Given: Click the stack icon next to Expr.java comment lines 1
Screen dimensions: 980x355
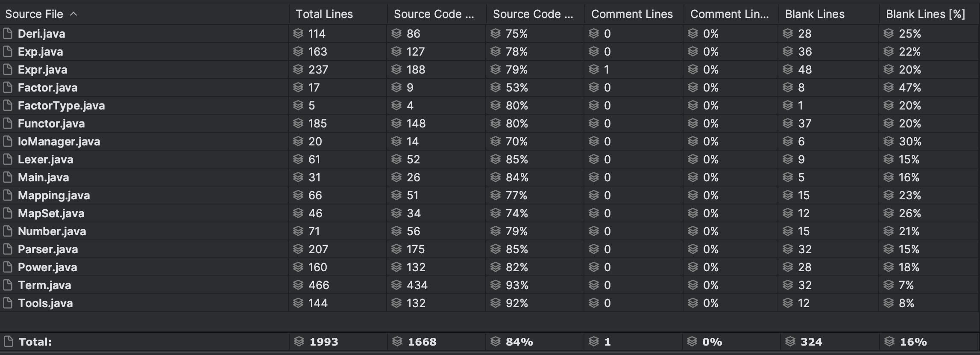Looking at the screenshot, I should tap(594, 69).
